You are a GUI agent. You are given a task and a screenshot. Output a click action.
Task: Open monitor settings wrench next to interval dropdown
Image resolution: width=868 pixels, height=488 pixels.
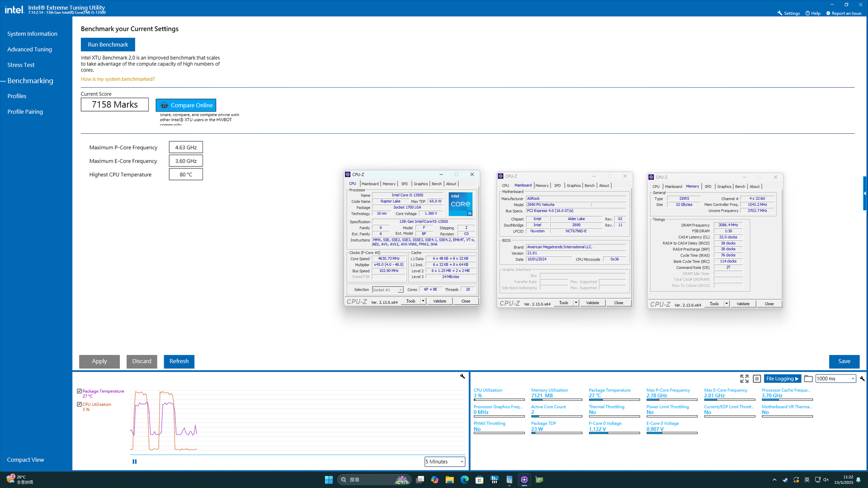click(x=862, y=379)
